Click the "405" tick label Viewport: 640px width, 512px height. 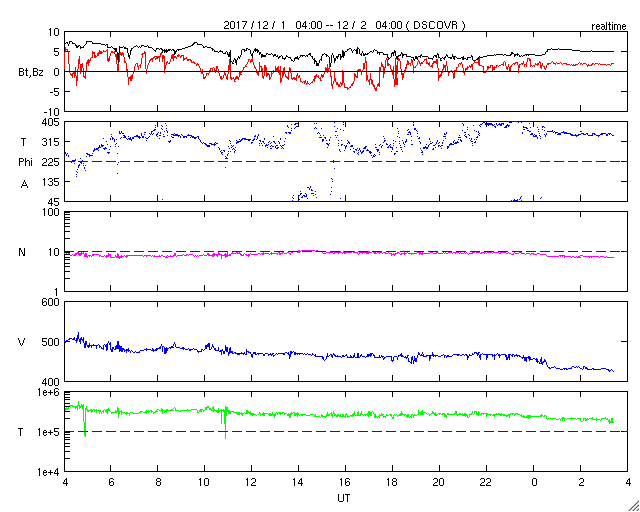(x=51, y=122)
